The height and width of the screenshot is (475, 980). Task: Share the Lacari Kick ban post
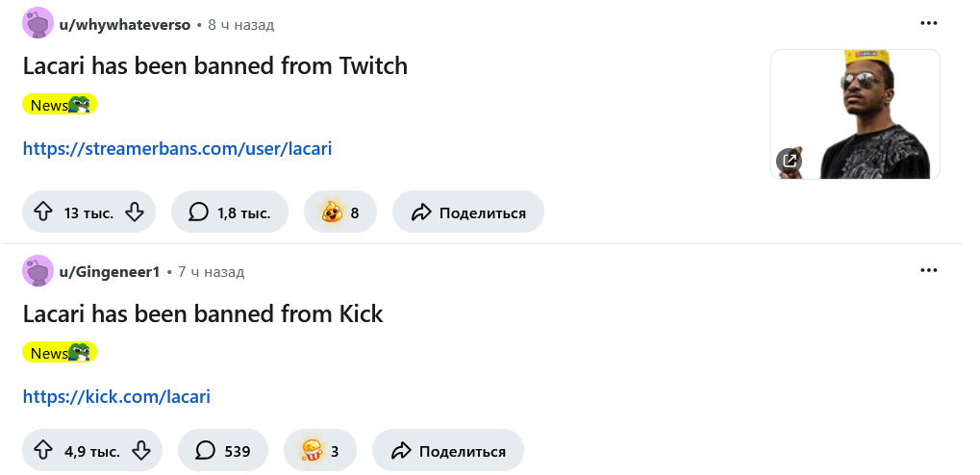coord(447,450)
